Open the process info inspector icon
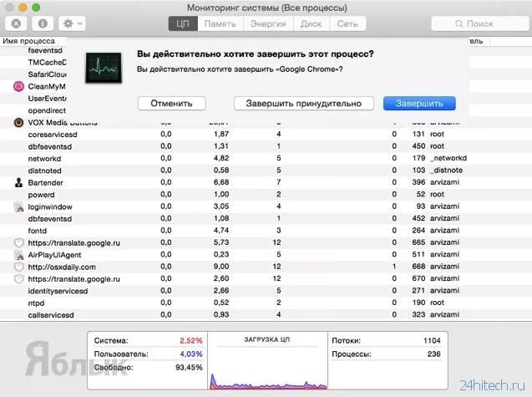This screenshot has width=532, height=397. tap(43, 23)
